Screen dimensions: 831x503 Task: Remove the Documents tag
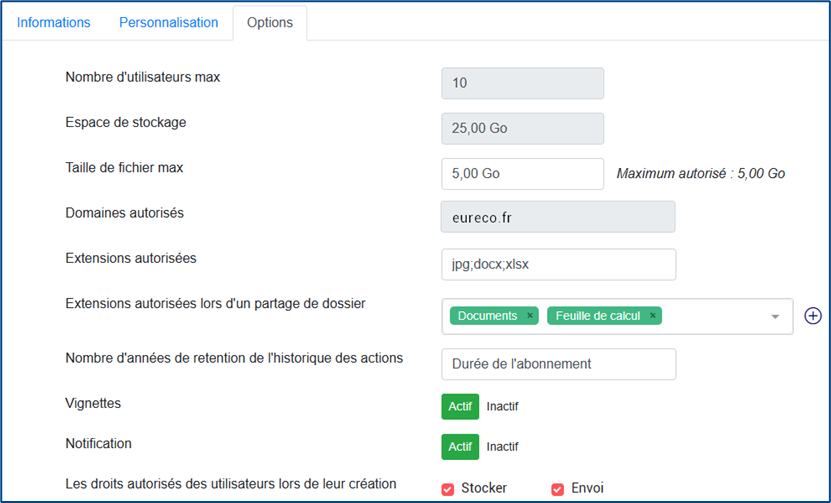pos(529,315)
